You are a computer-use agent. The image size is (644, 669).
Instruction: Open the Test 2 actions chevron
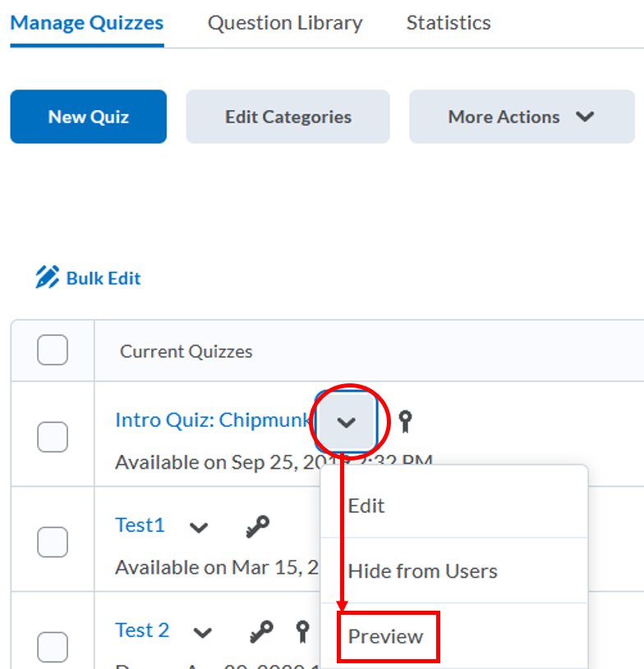point(203,632)
